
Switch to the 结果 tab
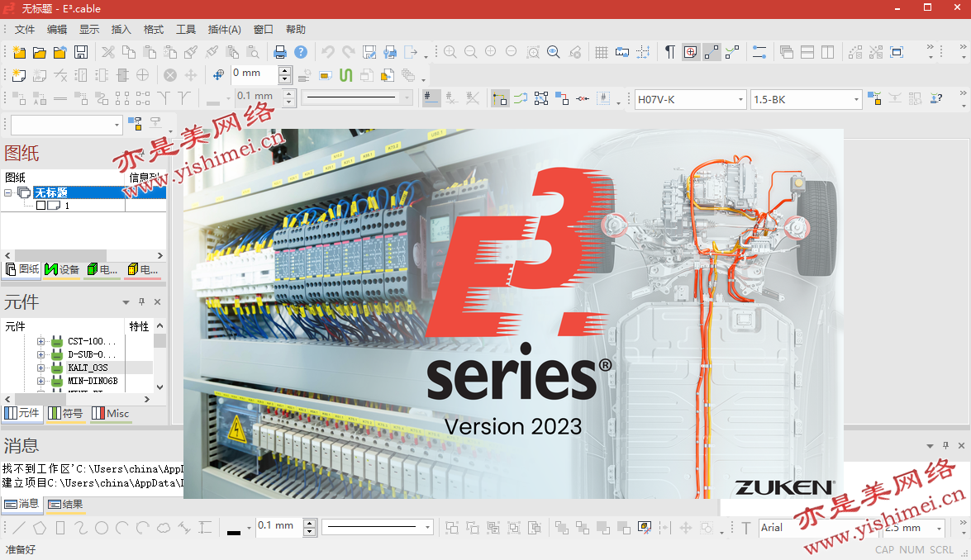click(x=65, y=505)
